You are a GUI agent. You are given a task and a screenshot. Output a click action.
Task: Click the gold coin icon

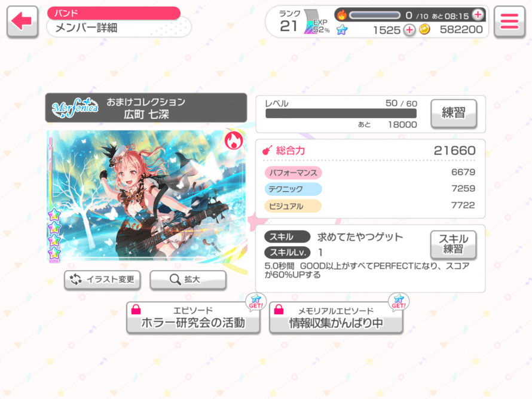click(x=424, y=29)
